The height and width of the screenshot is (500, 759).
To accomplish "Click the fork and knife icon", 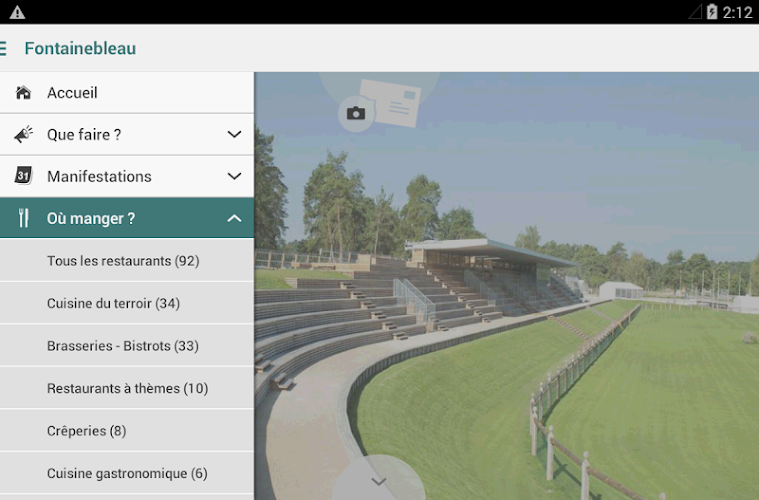I will (23, 218).
